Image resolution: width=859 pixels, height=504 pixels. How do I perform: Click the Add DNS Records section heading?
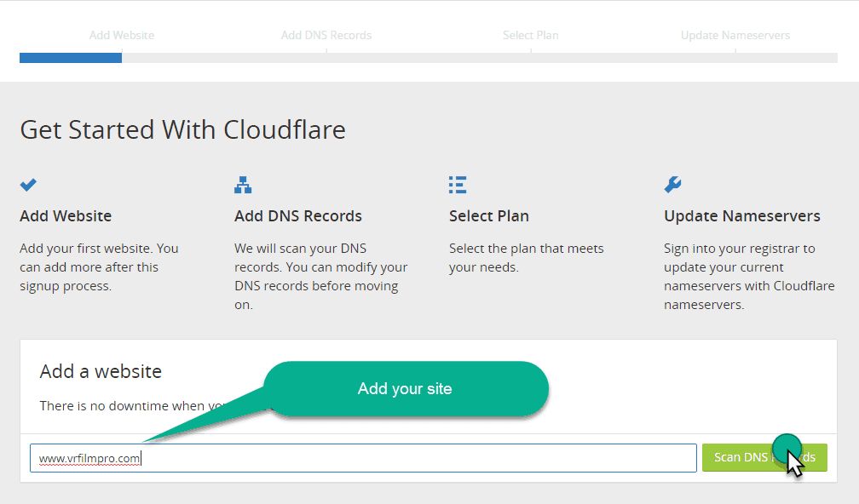click(298, 215)
